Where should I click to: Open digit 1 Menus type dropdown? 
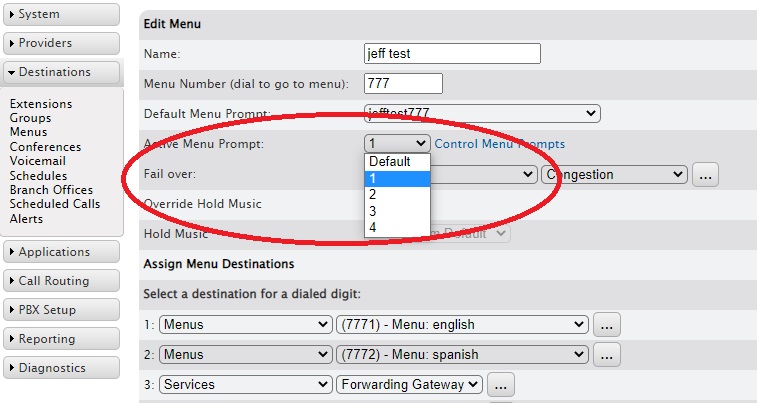[246, 324]
